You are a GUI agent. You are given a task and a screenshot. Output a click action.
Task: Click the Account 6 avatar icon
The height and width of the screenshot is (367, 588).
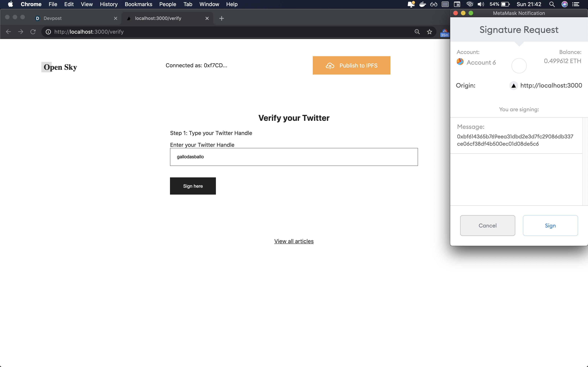coord(460,62)
